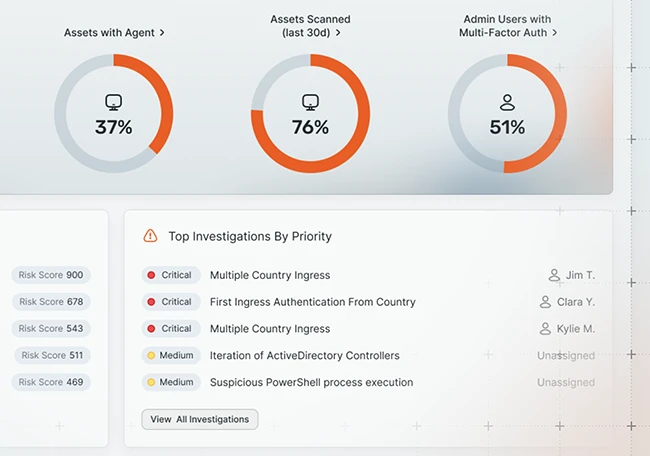
Task: Select the Risk Score 900 badge
Action: [51, 275]
